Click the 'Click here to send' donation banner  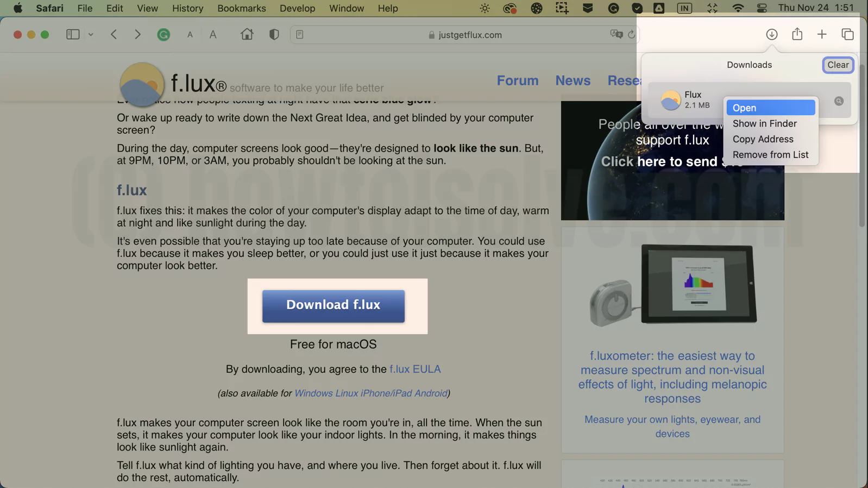[672, 161]
